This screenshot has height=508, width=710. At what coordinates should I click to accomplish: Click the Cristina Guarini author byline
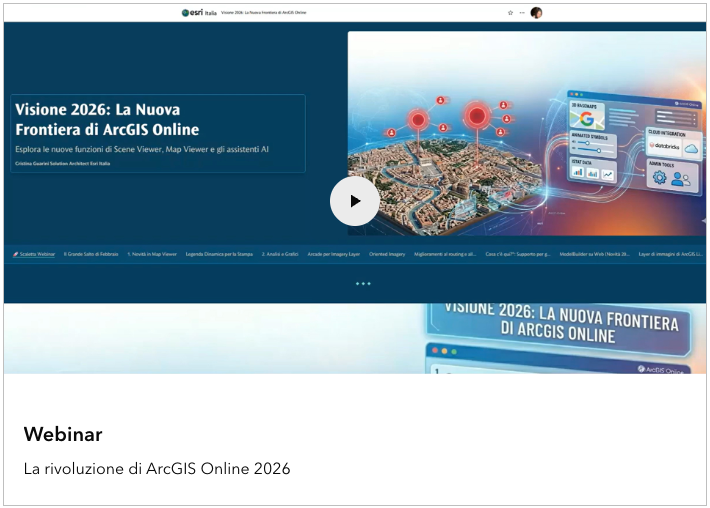click(x=62, y=163)
